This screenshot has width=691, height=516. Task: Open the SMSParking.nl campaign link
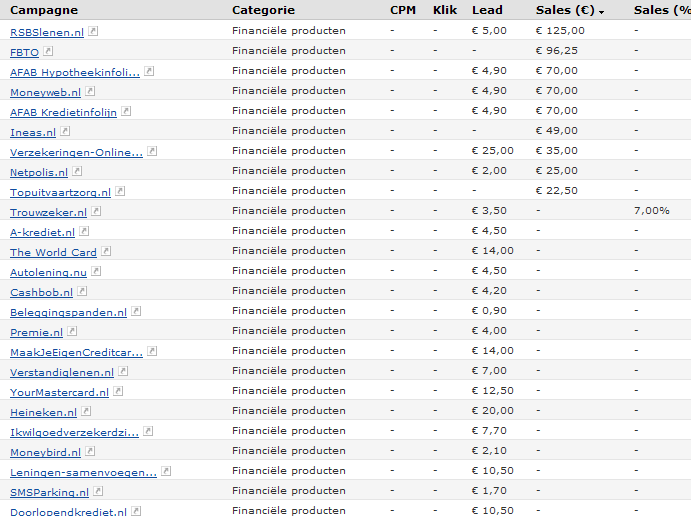(49, 492)
